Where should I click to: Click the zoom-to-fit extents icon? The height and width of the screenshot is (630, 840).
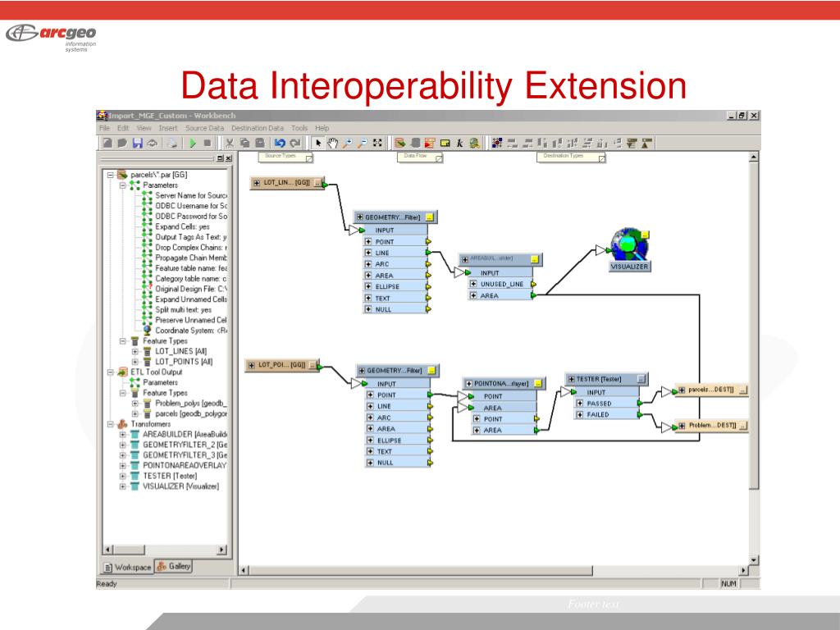coord(377,143)
